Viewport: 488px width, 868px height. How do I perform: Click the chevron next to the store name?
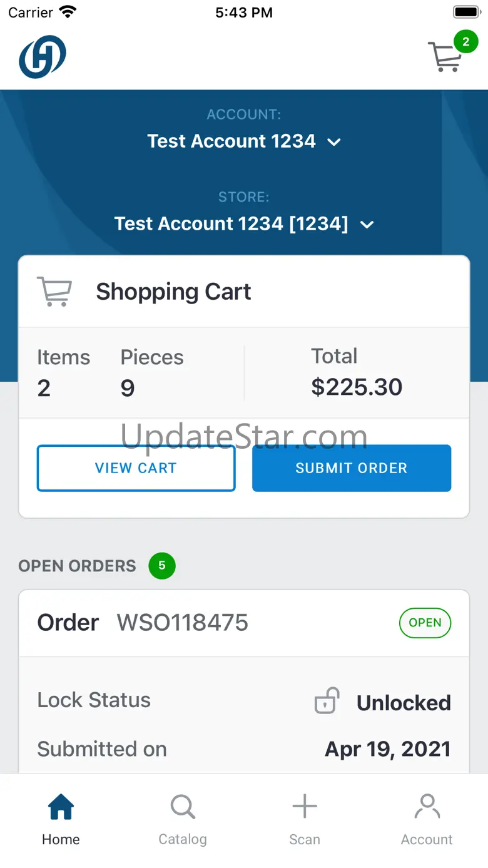367,225
